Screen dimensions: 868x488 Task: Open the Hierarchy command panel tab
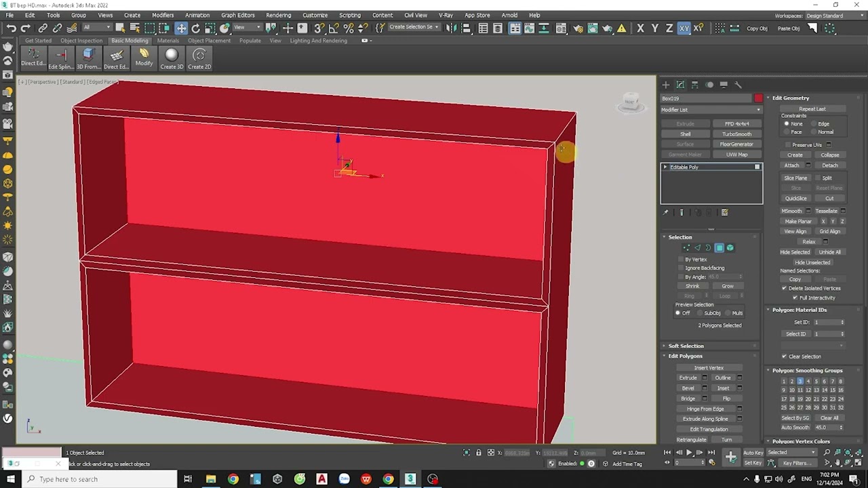[694, 85]
